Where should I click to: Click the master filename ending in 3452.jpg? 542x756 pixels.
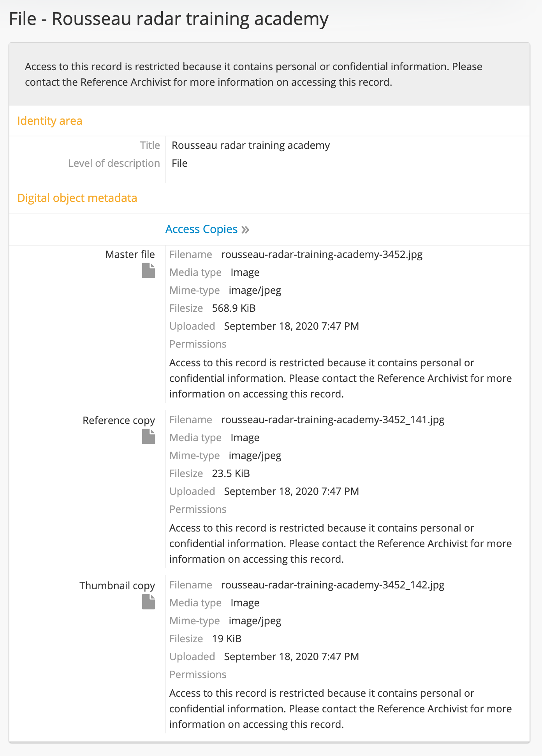(322, 254)
